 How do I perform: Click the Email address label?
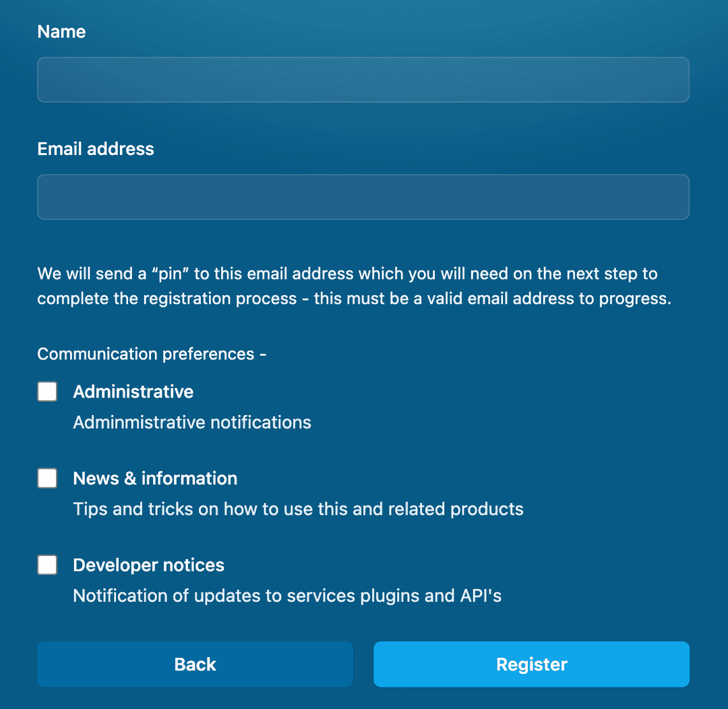(95, 149)
